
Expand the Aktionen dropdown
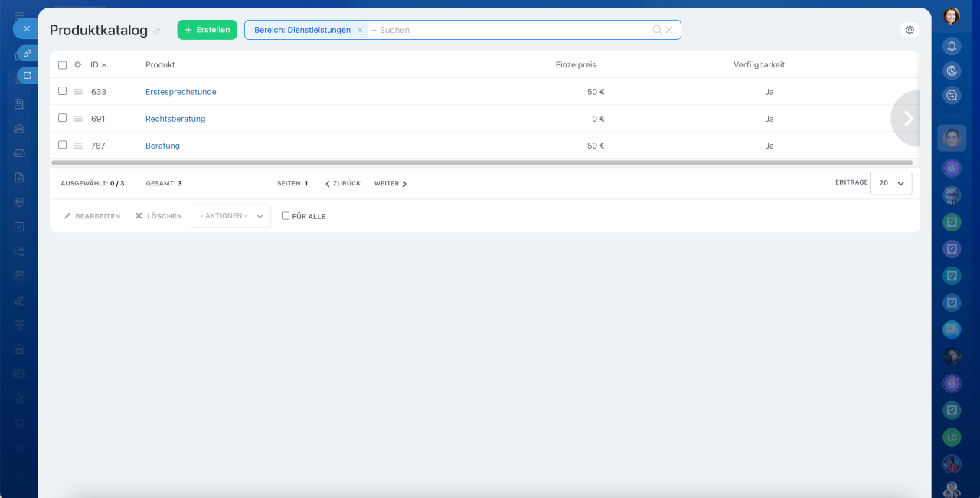pos(230,216)
